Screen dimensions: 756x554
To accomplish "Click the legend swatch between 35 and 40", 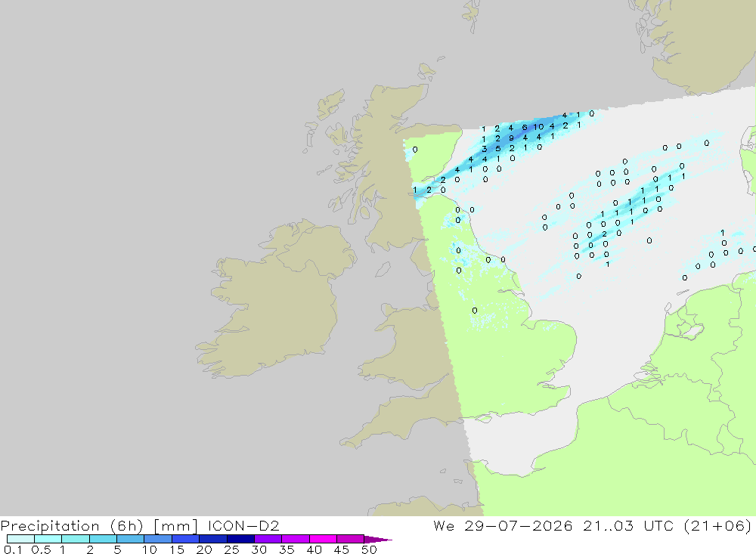I will coord(296,539).
